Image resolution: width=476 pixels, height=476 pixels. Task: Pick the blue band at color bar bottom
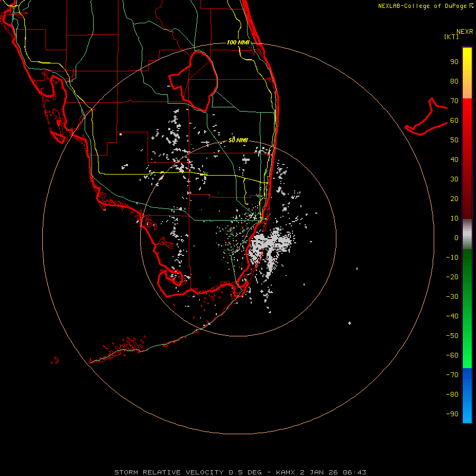click(467, 396)
